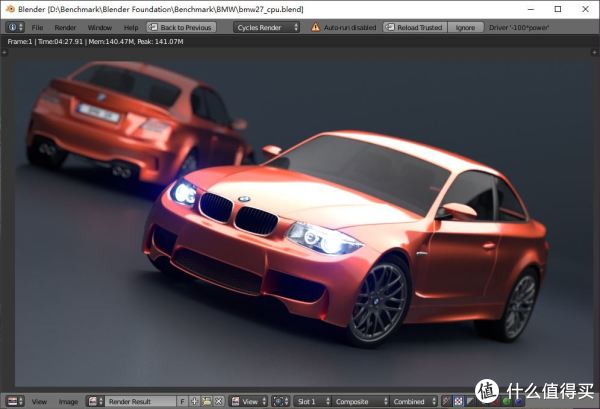Show only the blue channel
The width and height of the screenshot is (600, 409).
coord(518,401)
